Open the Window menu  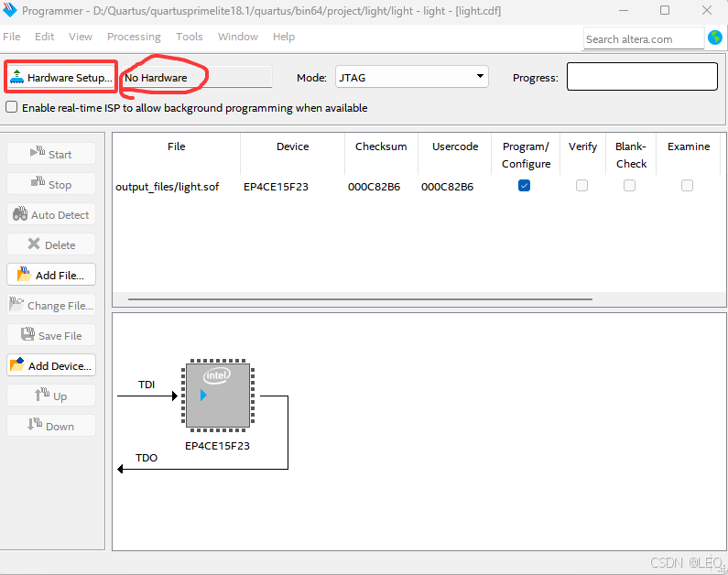(x=238, y=37)
